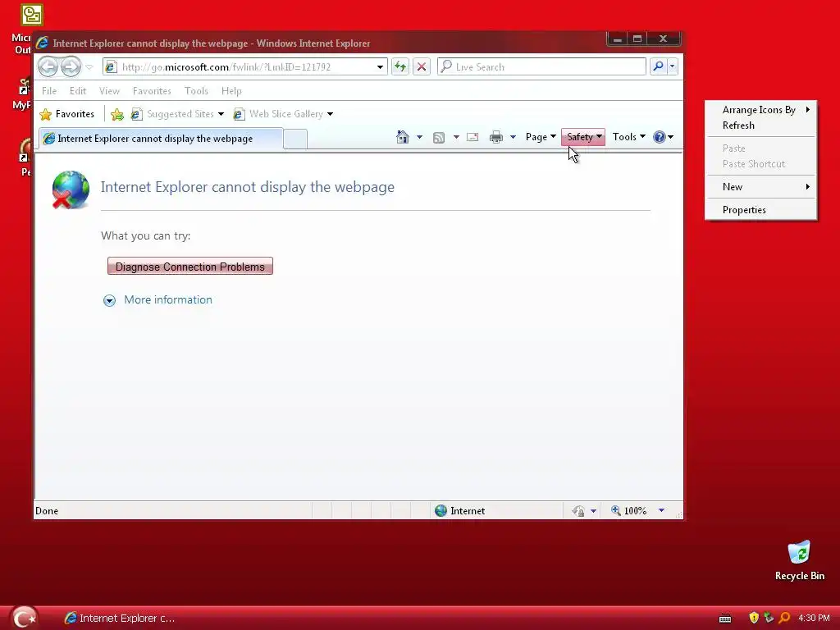Choose Arrange Icons By in context menu
The width and height of the screenshot is (840, 630).
click(x=761, y=110)
